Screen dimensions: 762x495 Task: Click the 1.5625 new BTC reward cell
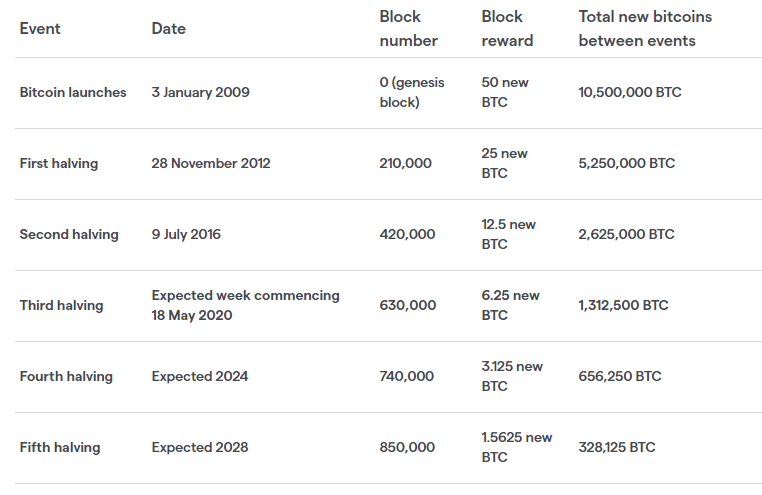click(516, 447)
